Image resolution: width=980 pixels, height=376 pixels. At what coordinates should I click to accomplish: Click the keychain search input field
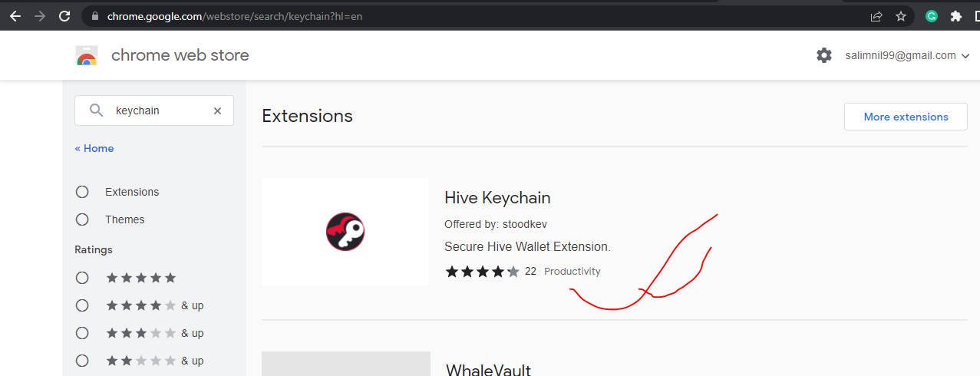157,110
